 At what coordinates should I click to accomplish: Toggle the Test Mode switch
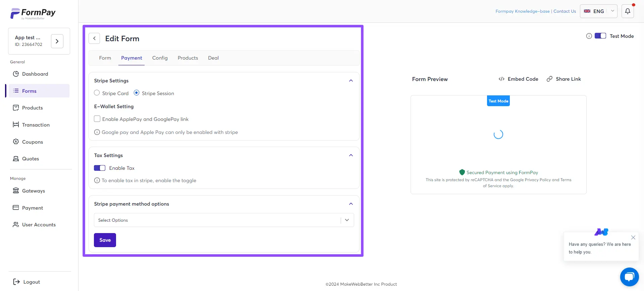[x=600, y=36]
